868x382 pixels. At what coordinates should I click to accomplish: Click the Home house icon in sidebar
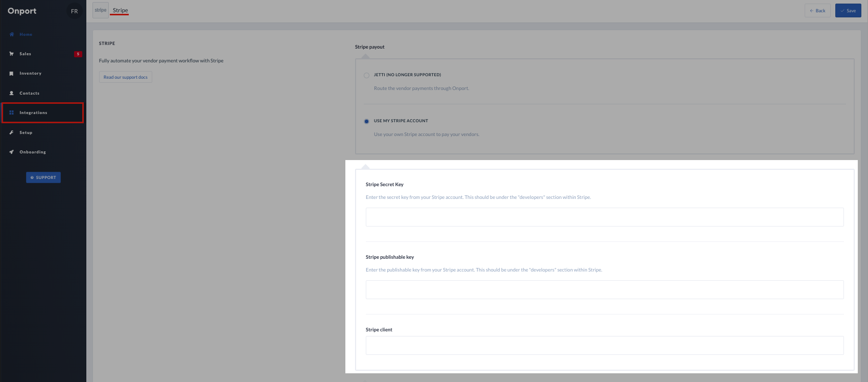point(11,34)
